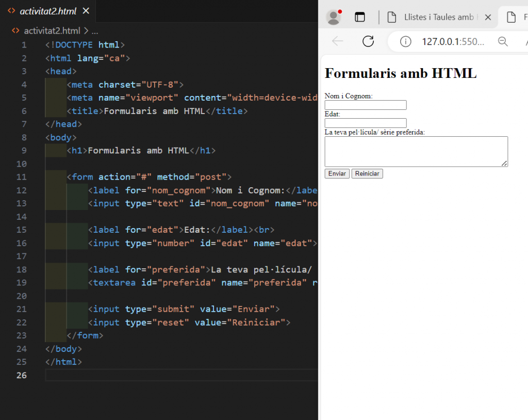Click inside the Edat number field
The width and height of the screenshot is (528, 420).
pyautogui.click(x=365, y=123)
